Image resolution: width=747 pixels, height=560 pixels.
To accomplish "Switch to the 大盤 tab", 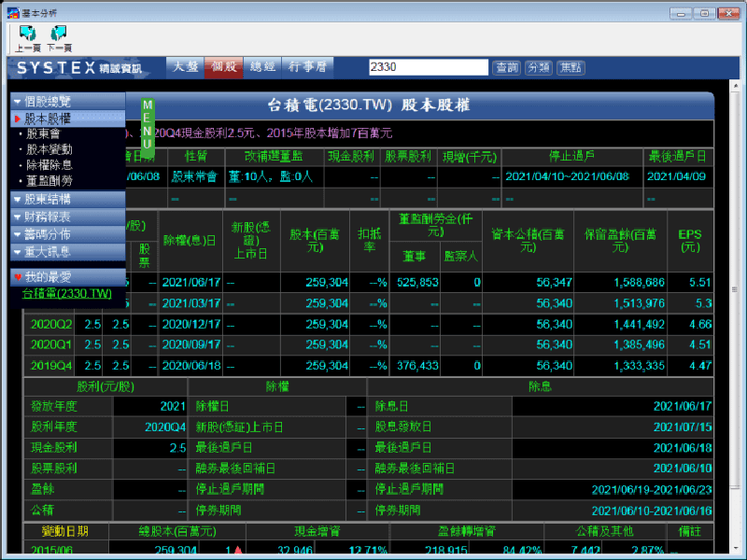I will [185, 67].
